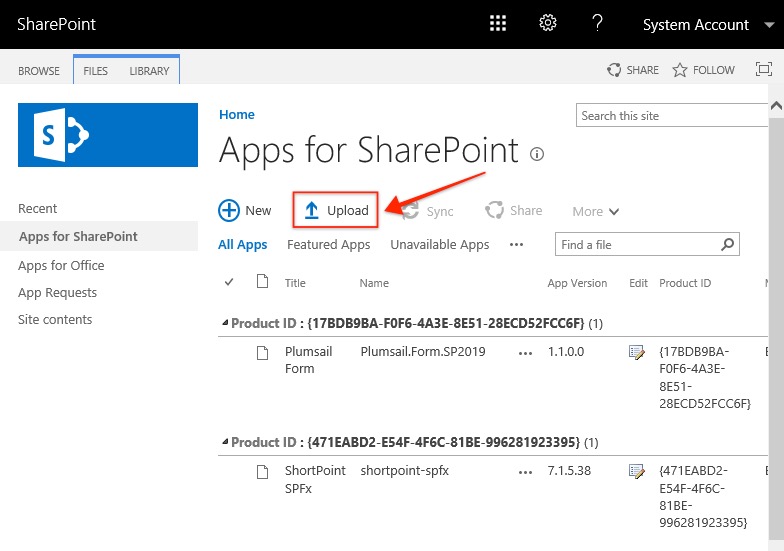Click the Plumsail Form file icon
784x551 pixels.
(x=262, y=353)
